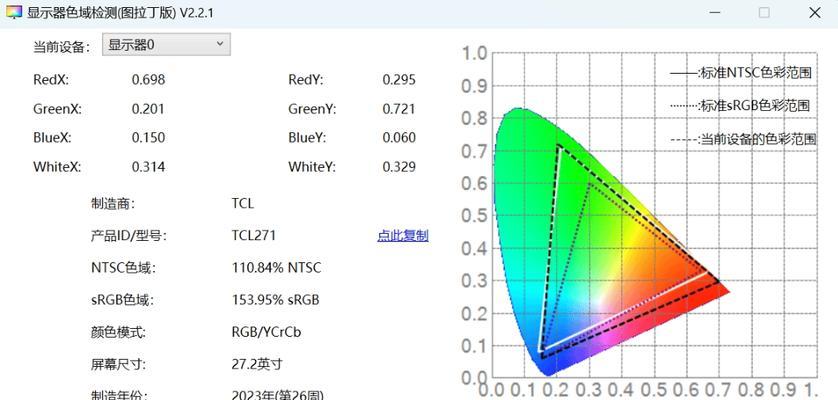Select the WhiteY value 0.329
Viewport: 838px width, 400px height.
click(x=399, y=167)
